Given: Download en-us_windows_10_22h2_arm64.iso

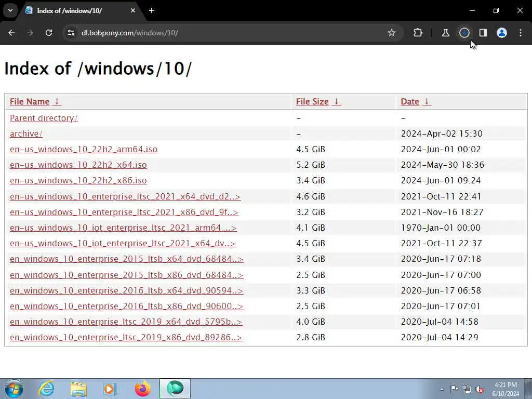Looking at the screenshot, I should tap(84, 149).
